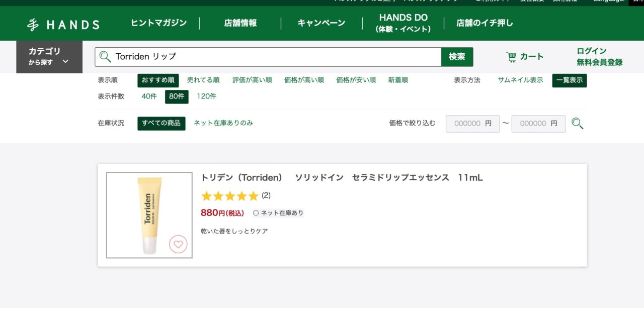
Task: Click the minimum price input field
Action: point(472,124)
